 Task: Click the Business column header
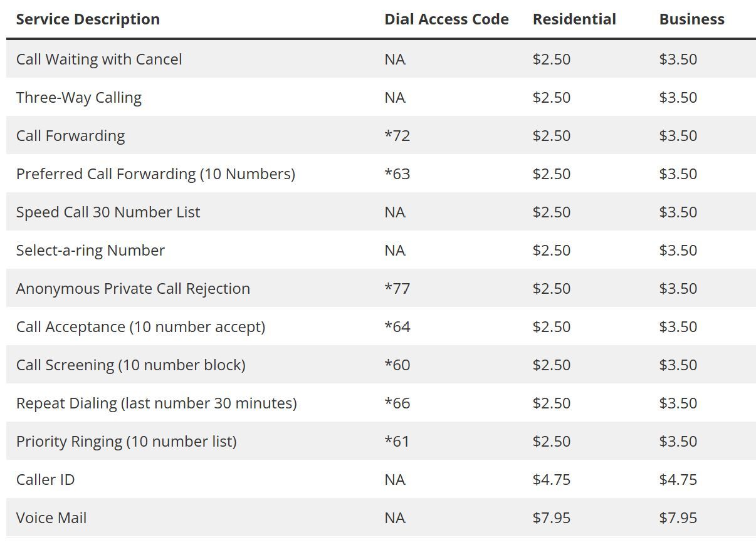pos(691,19)
